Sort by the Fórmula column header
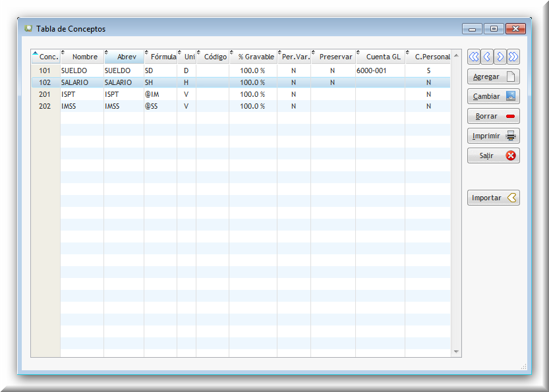Screen dimensions: 549x392 click(x=161, y=57)
